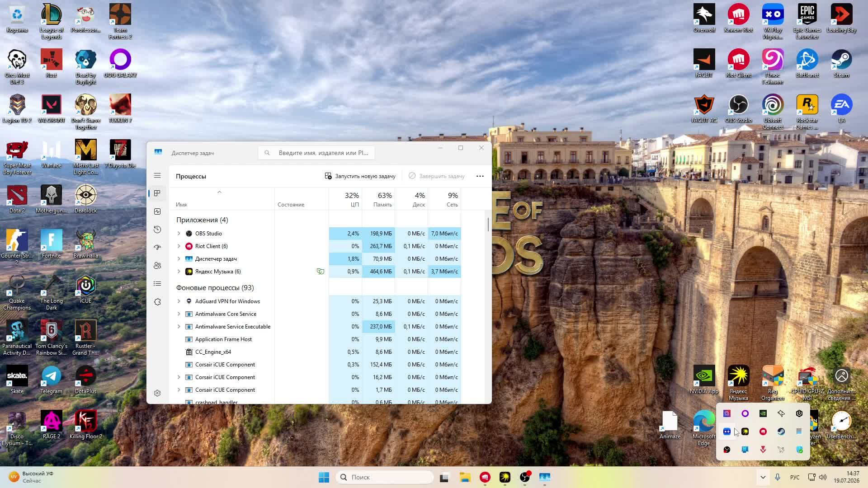868x488 pixels.
Task: Expand the Riot Client (6) process group
Action: (179, 246)
